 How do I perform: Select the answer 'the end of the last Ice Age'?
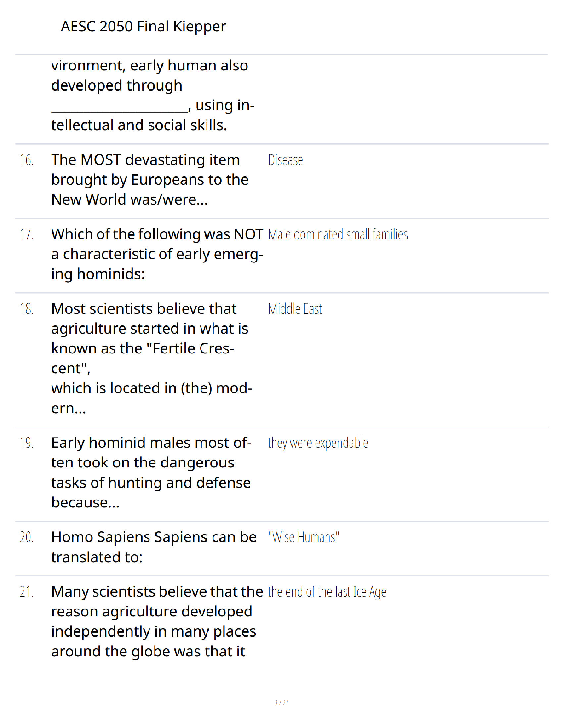(327, 592)
